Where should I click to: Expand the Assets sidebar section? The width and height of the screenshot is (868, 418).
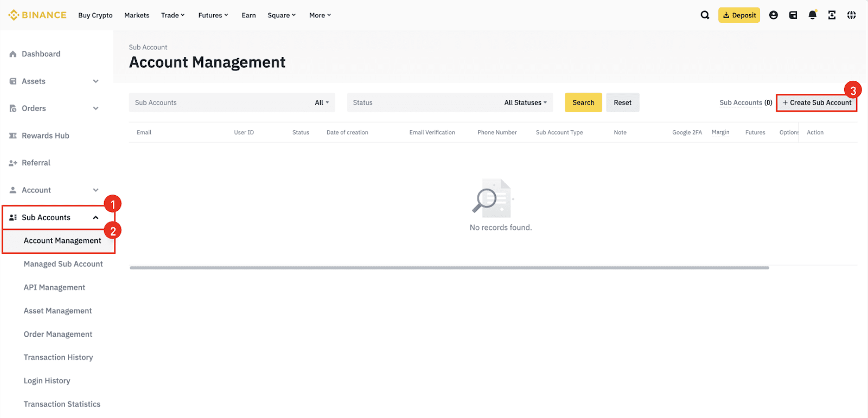tap(95, 81)
